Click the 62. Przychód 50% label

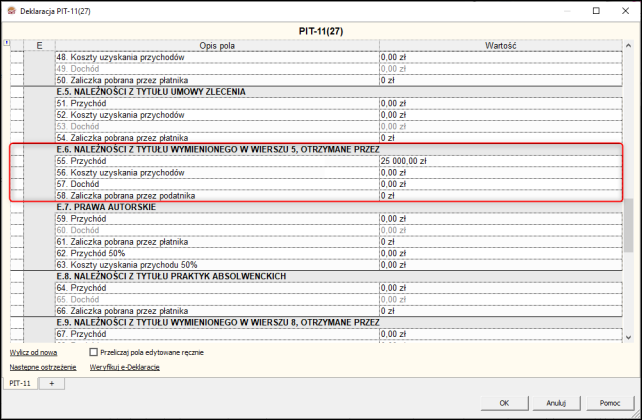click(91, 253)
